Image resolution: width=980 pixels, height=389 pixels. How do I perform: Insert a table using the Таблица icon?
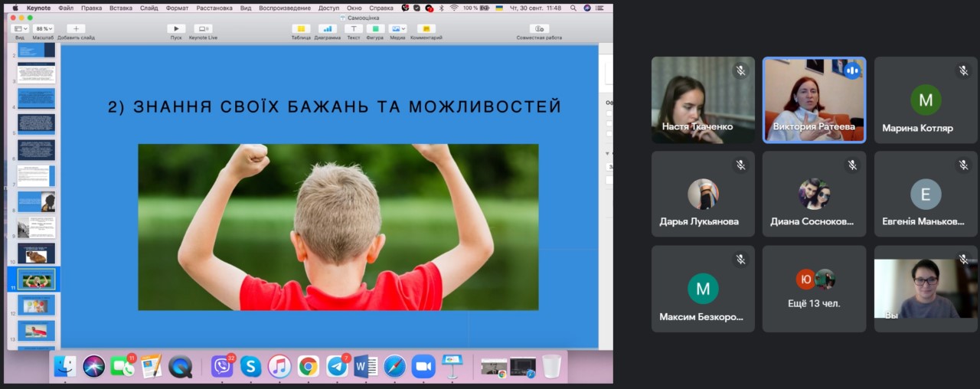[301, 29]
